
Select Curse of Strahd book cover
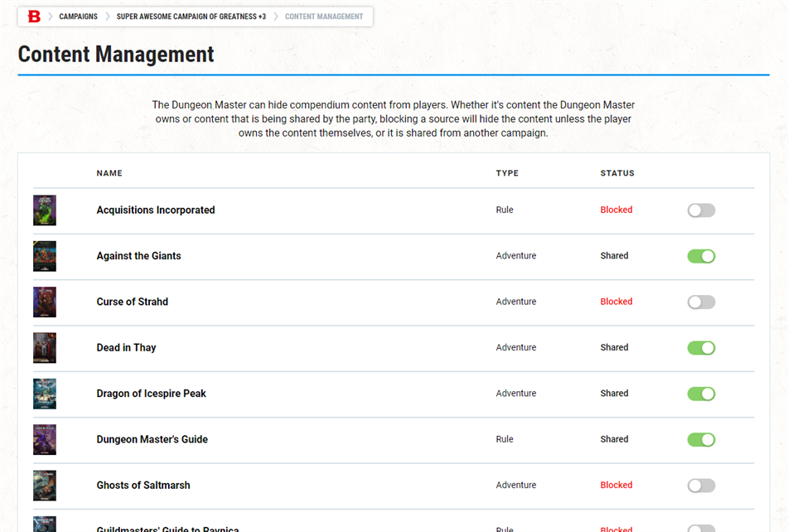(45, 302)
